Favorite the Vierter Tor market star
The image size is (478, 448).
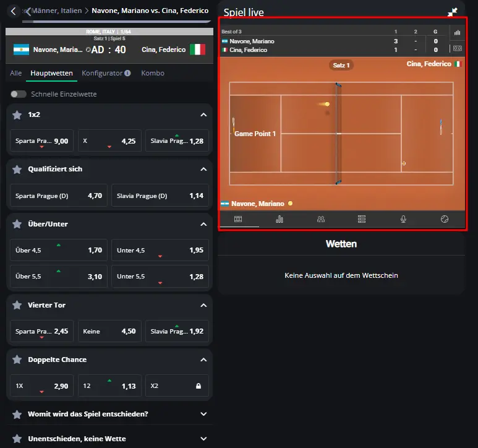pyautogui.click(x=17, y=305)
